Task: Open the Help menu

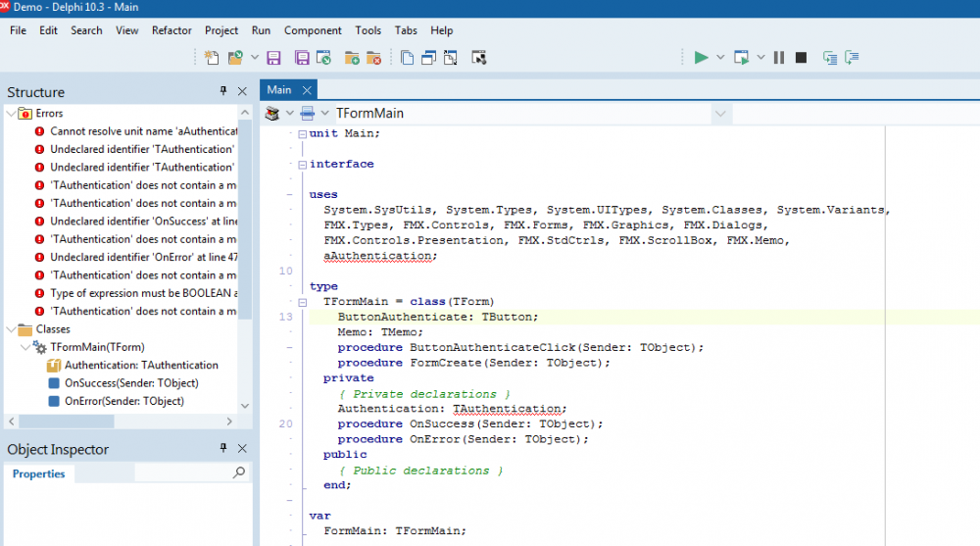Action: (x=441, y=30)
